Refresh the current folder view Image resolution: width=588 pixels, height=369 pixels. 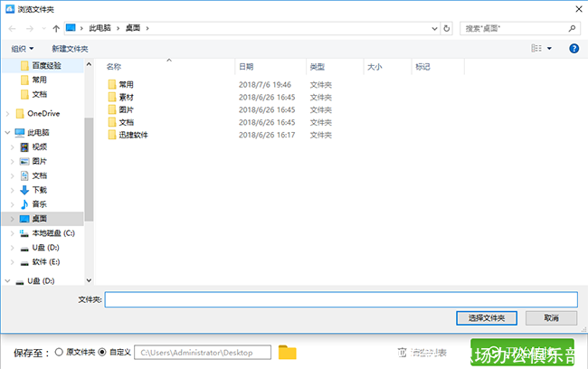[447, 29]
